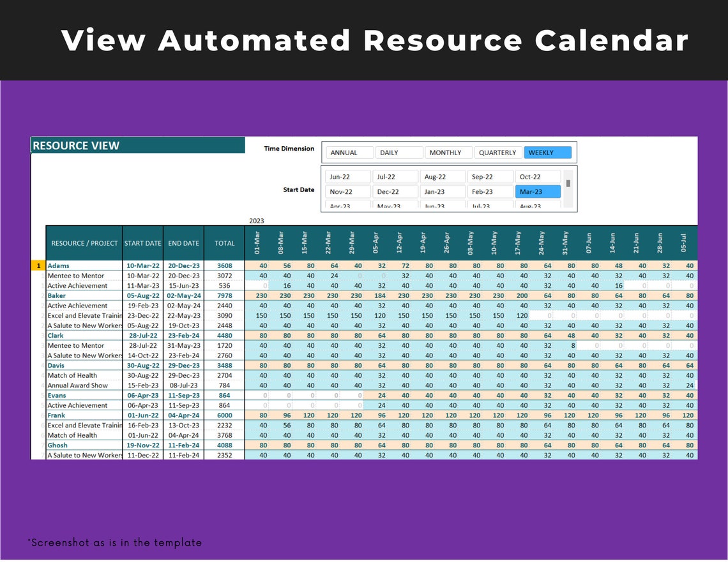Select the RESOURCE / PROJECT column header
728x582 pixels.
point(84,243)
